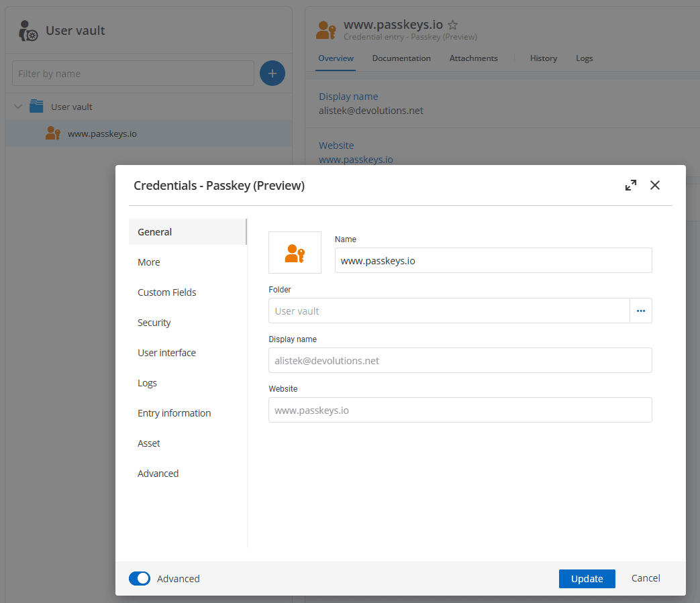Switch to the Documentation tab

401,58
